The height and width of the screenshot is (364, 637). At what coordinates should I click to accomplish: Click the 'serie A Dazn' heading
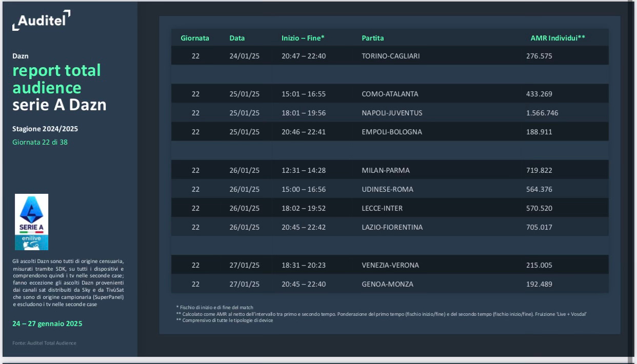[x=59, y=105]
